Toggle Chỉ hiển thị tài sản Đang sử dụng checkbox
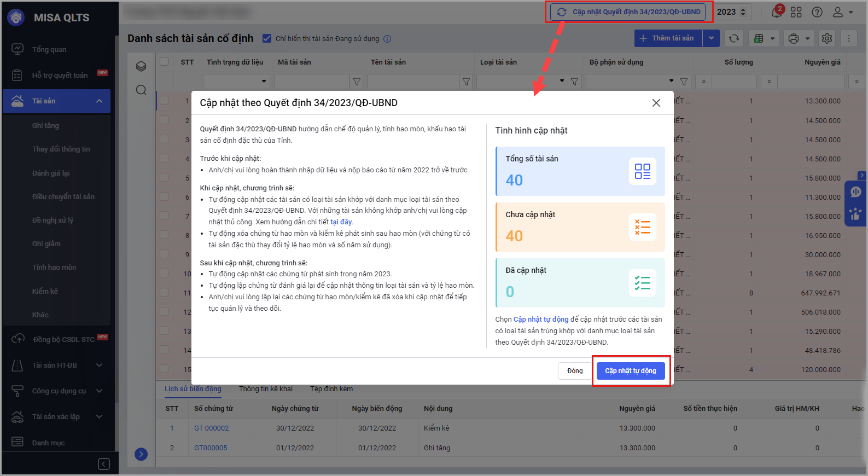Image resolution: width=868 pixels, height=476 pixels. tap(267, 38)
